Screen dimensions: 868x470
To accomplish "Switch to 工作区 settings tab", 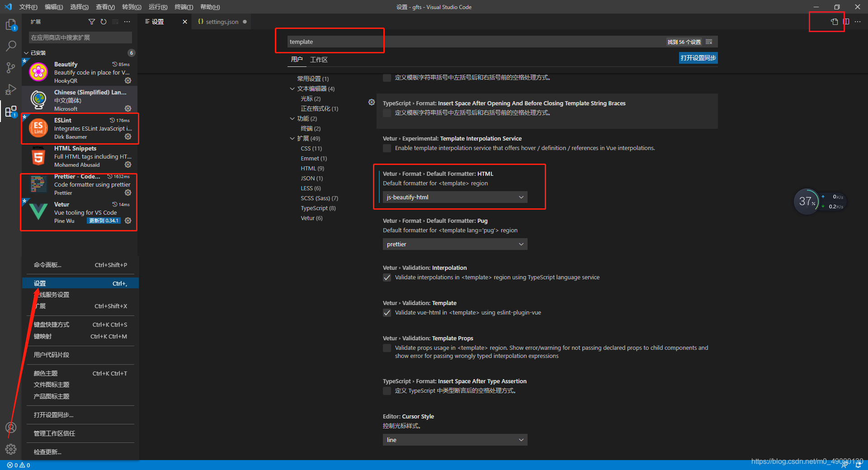I will (319, 60).
